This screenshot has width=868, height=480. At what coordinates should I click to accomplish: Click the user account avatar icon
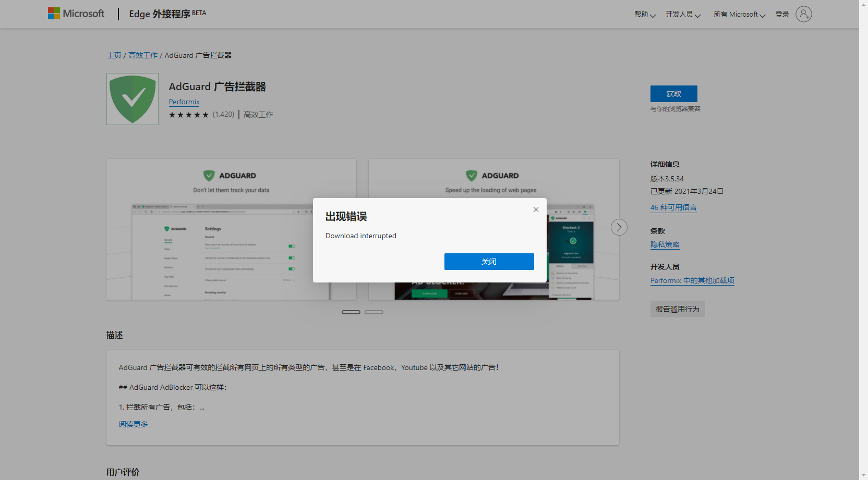804,14
